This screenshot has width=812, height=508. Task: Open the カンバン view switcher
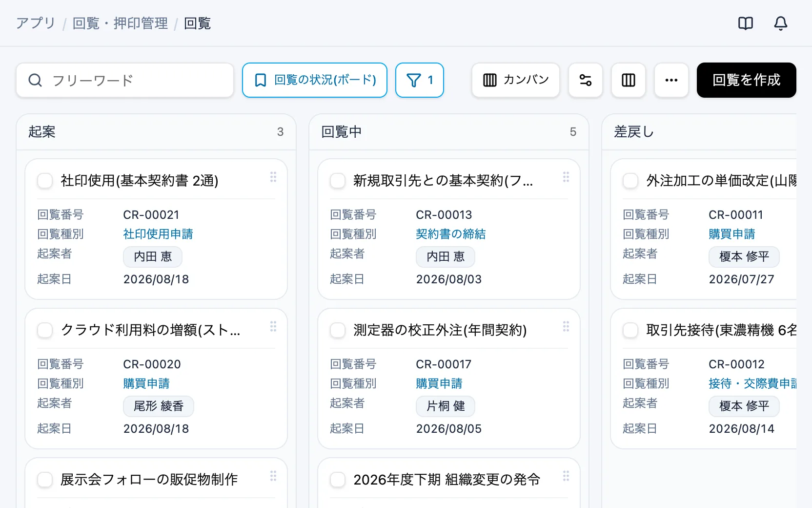click(x=516, y=80)
